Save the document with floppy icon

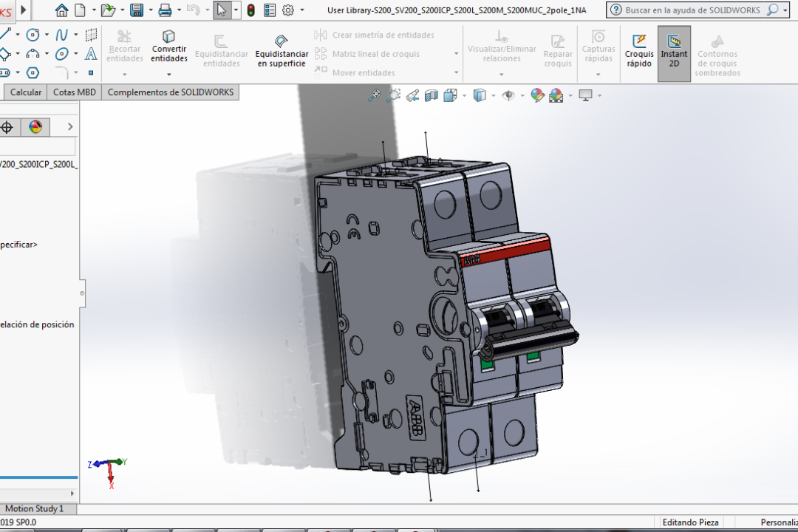pyautogui.click(x=137, y=10)
